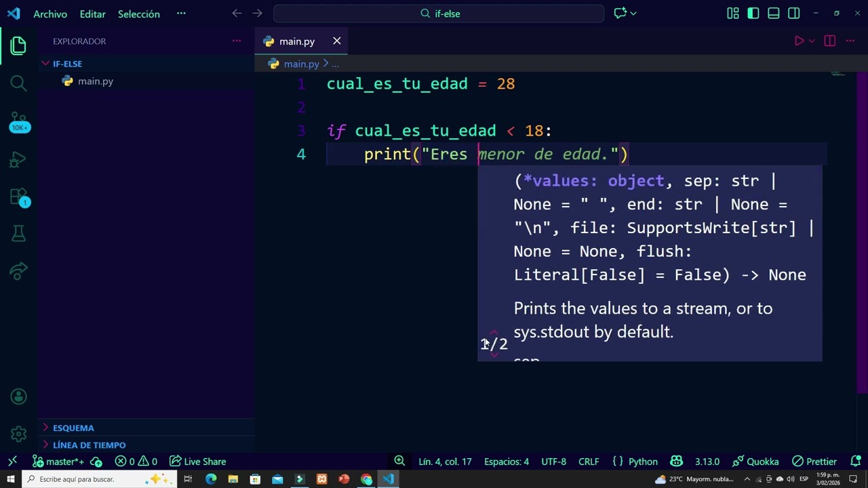Open the Archivo menu
The height and width of the screenshot is (488, 868).
[50, 14]
